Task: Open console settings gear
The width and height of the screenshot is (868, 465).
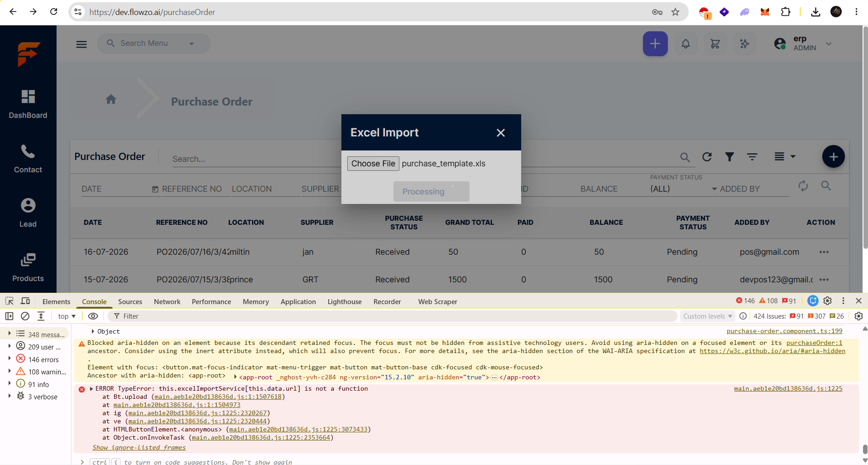Action: 858,316
